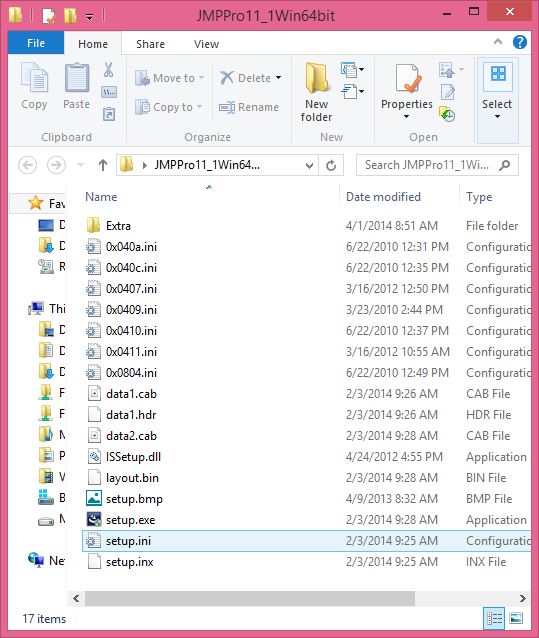539x638 pixels.
Task: Collapse the ribbon with the chevron
Action: click(x=498, y=42)
